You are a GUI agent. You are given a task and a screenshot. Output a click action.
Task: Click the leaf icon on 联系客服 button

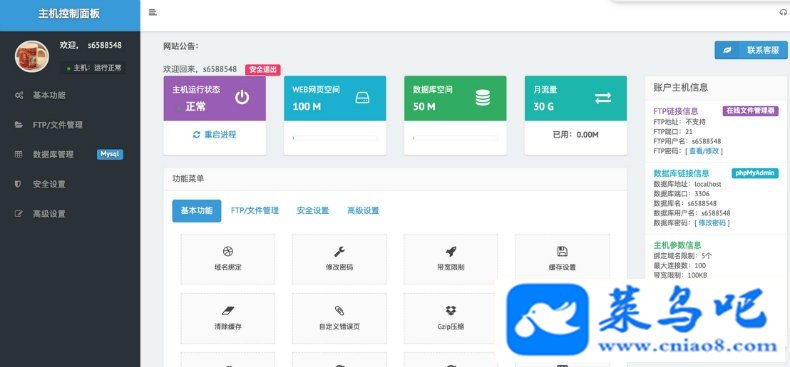click(728, 50)
